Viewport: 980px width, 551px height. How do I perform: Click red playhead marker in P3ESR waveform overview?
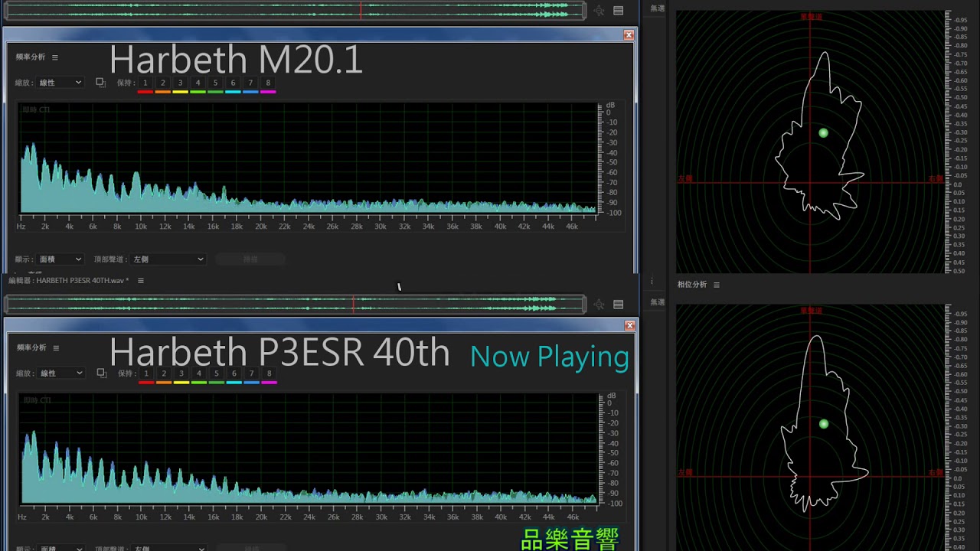353,305
